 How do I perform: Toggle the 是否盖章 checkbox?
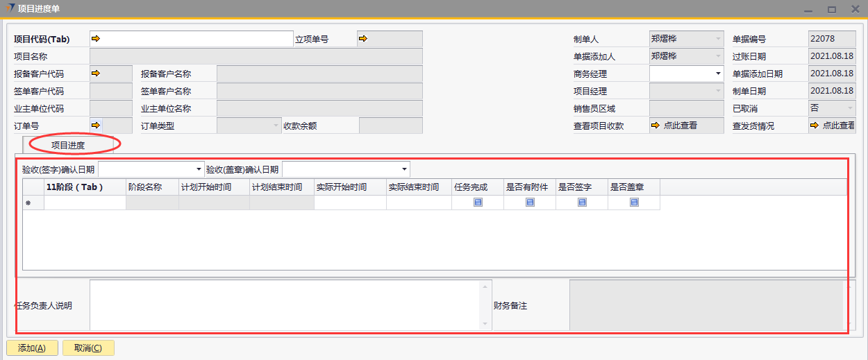[633, 203]
